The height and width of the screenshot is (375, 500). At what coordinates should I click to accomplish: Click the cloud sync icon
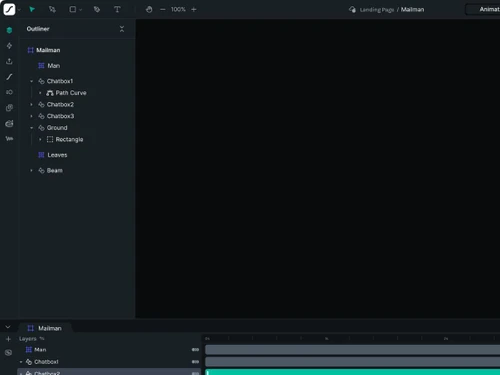[352, 9]
